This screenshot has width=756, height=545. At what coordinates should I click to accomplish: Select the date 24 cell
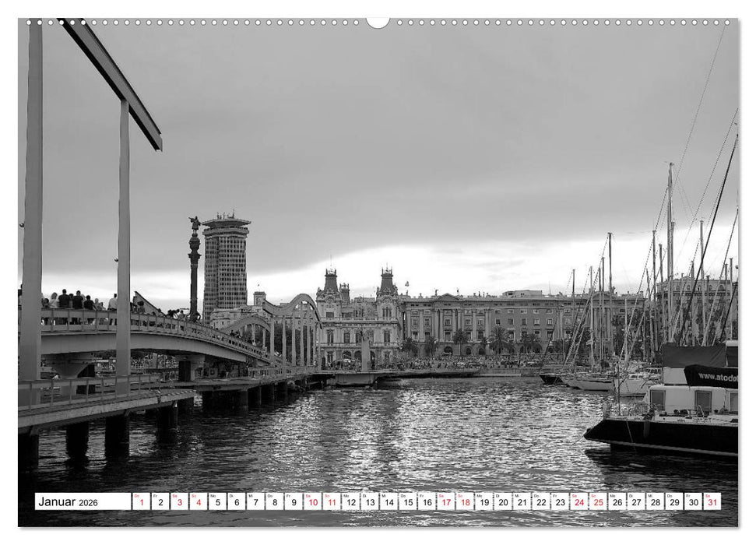[580, 501]
